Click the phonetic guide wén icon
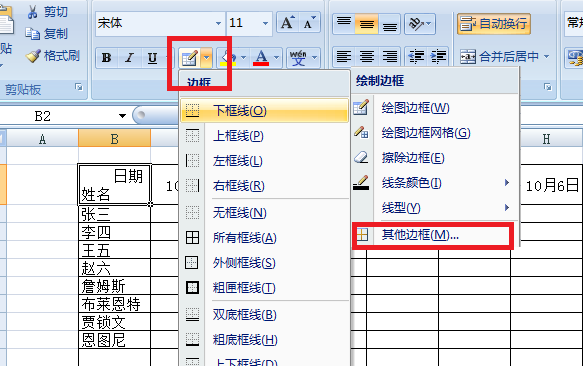 coord(298,58)
